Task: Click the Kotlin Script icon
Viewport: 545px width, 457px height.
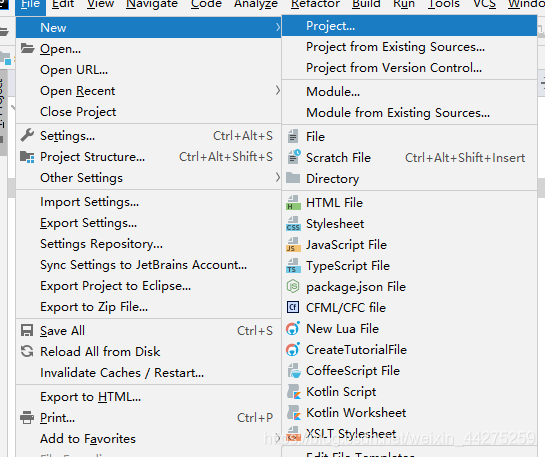Action: pos(294,392)
